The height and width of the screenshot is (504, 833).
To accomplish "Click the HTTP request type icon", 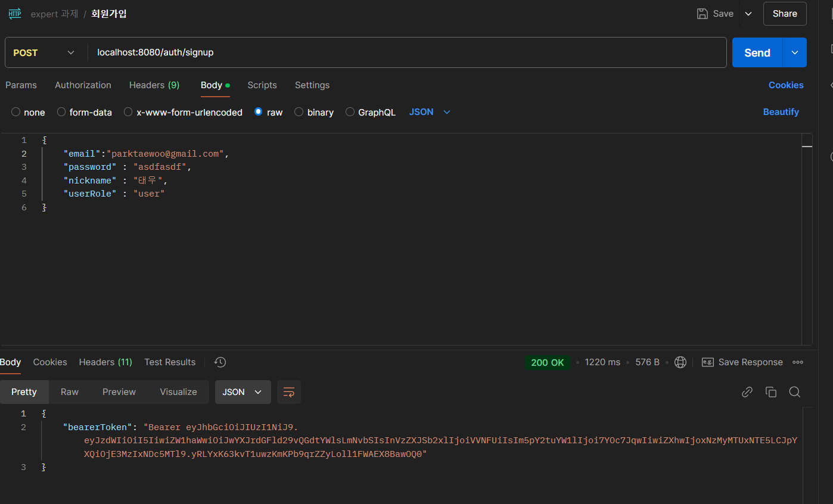I will coord(14,13).
